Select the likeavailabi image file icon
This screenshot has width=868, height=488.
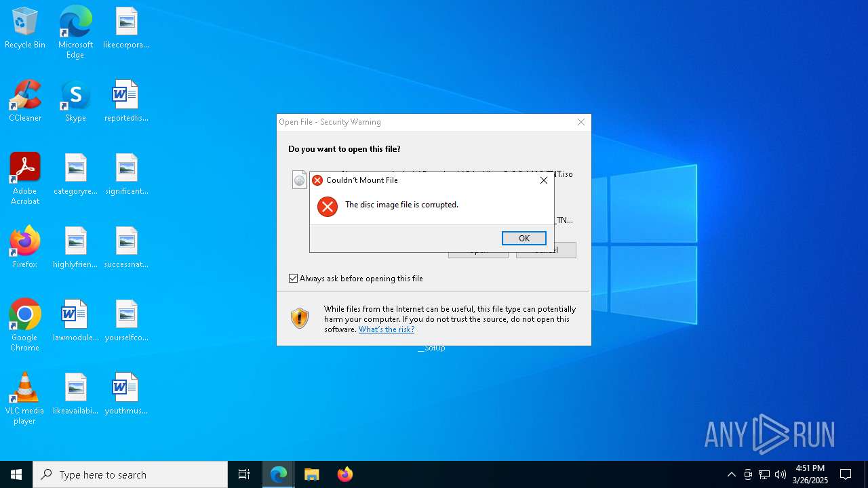tap(75, 394)
